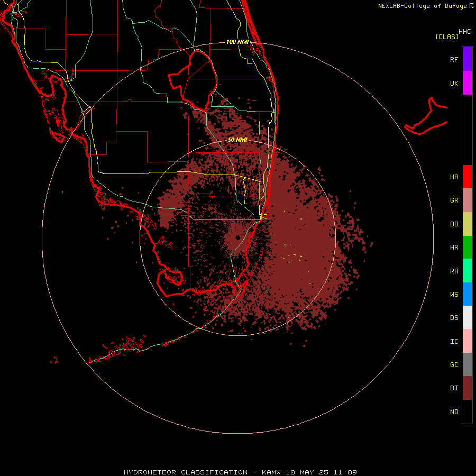Click the dark red BI swatch
Viewport: 476px width, 476px height.
pos(467,388)
